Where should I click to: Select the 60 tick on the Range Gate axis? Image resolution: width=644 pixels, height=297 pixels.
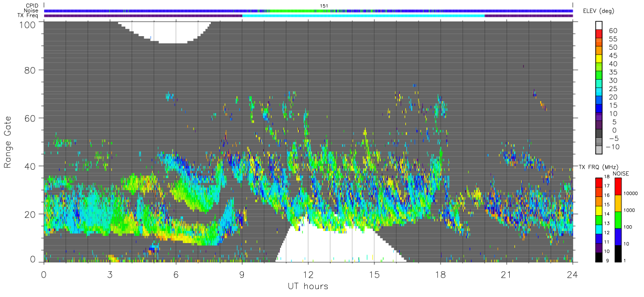(x=30, y=118)
